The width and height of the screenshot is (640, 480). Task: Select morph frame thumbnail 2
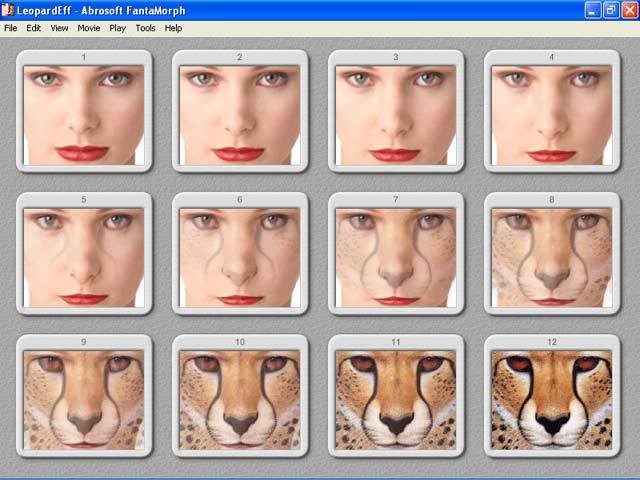(240, 111)
